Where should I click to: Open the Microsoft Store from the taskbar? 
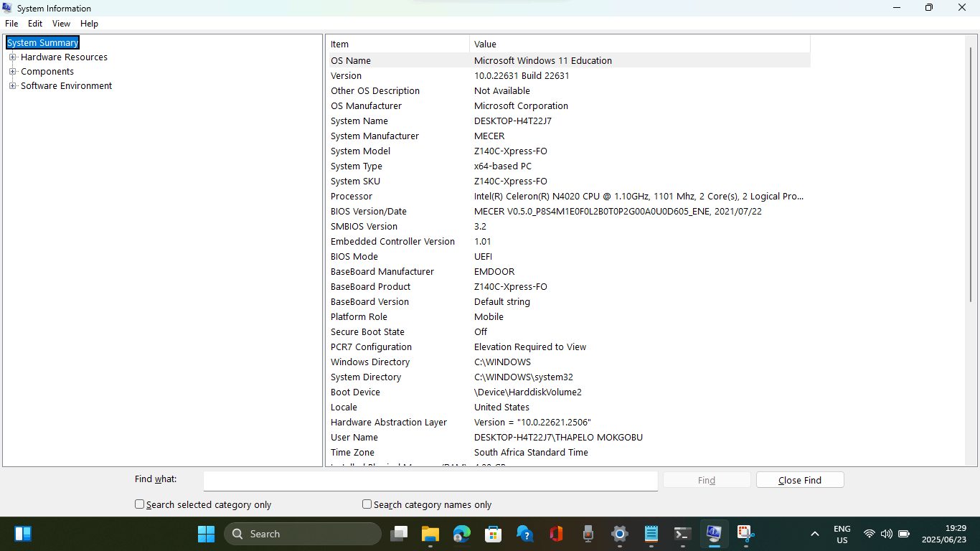click(x=493, y=534)
